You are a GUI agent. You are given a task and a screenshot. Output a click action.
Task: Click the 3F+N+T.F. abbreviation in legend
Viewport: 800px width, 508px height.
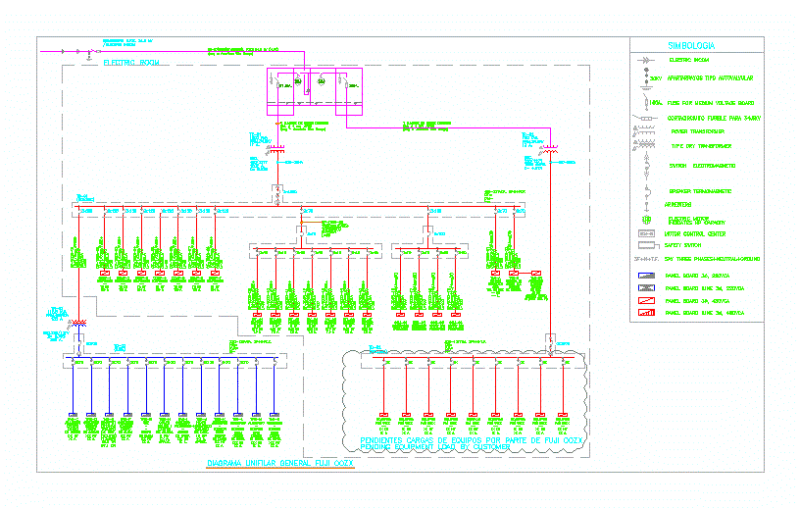point(646,259)
